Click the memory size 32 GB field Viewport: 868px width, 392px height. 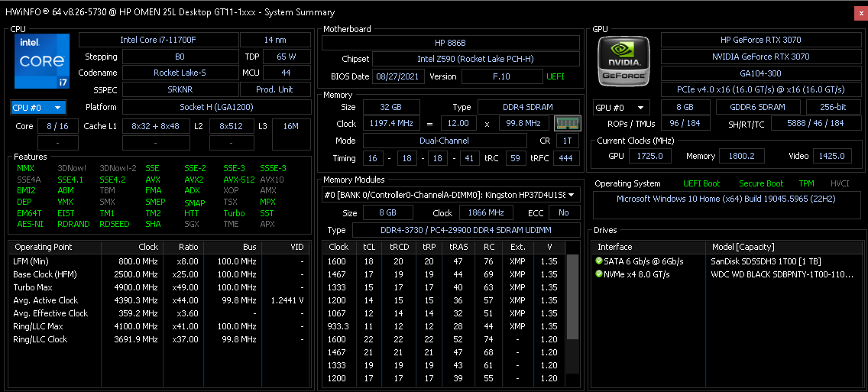coord(390,108)
